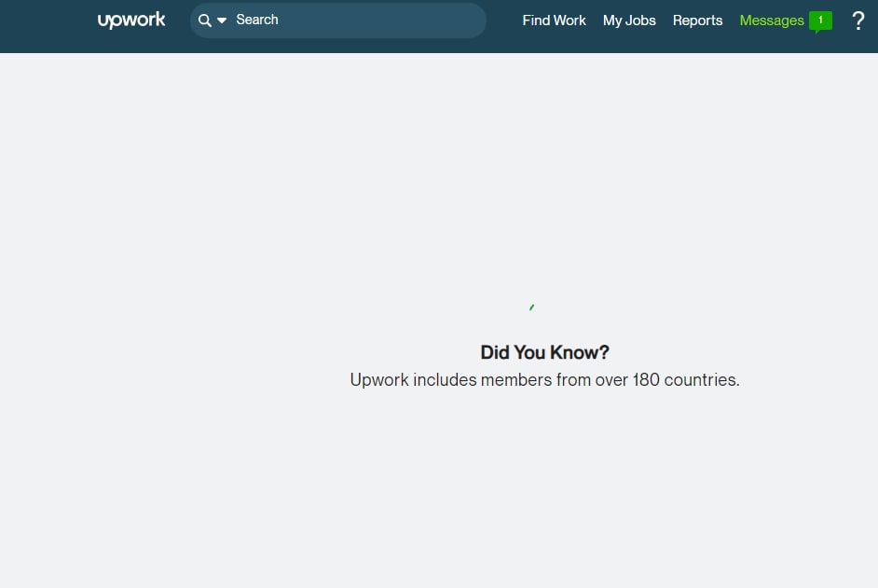Screen dimensions: 878x588
Task: Click the magnifying glass search icon
Action: (x=205, y=21)
